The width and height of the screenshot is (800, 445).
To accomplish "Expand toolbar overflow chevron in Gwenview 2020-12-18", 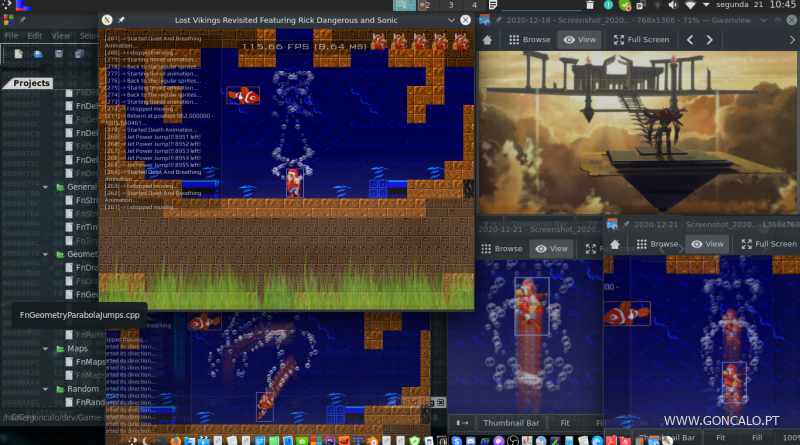I will pos(792,40).
